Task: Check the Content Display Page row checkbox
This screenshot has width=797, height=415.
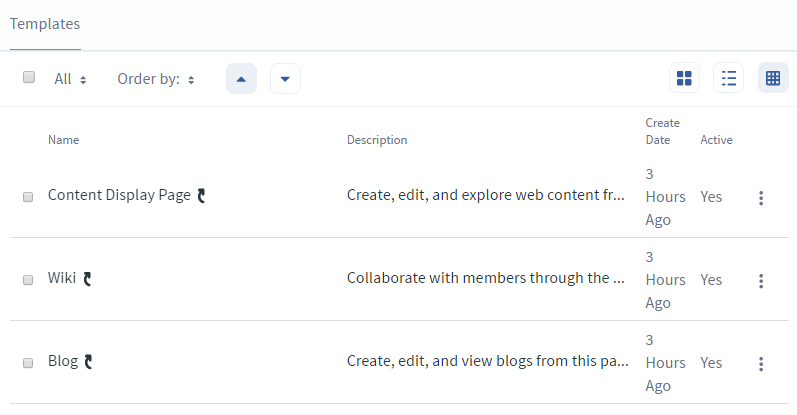Action: coord(28,197)
